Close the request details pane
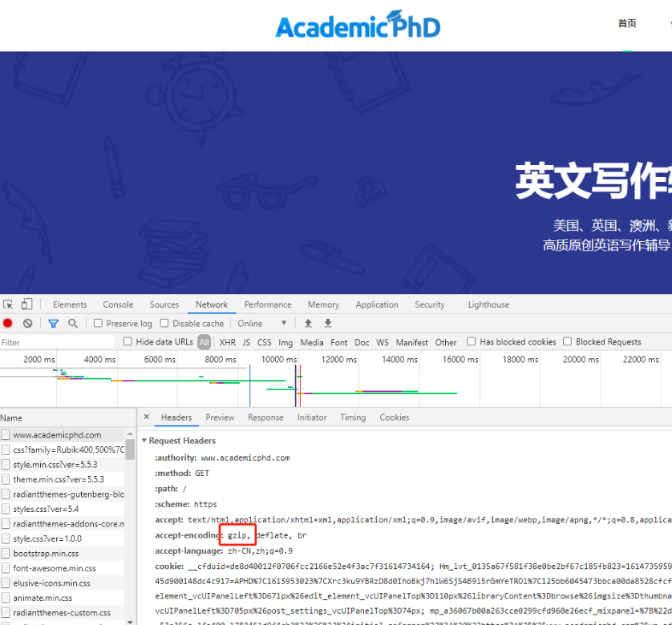672x625 pixels. click(147, 417)
